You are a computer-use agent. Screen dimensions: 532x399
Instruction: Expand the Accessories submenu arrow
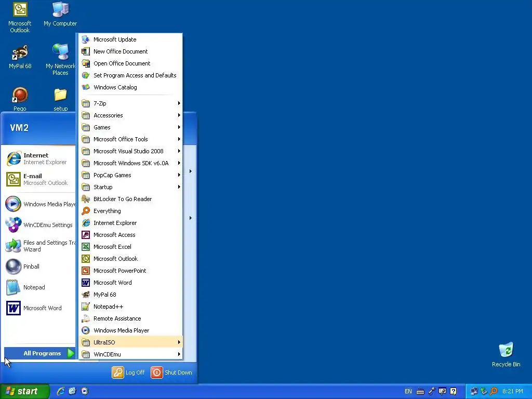(x=179, y=115)
